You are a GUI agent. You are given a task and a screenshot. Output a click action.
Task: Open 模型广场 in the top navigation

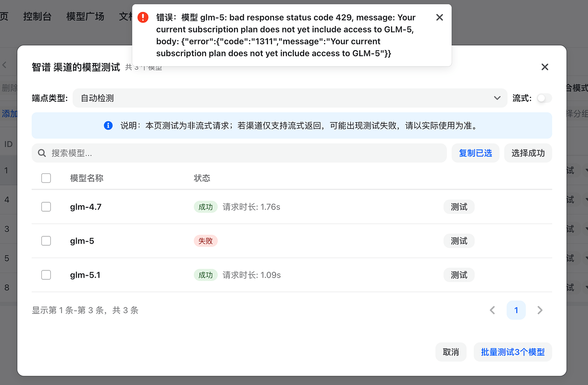coord(85,17)
